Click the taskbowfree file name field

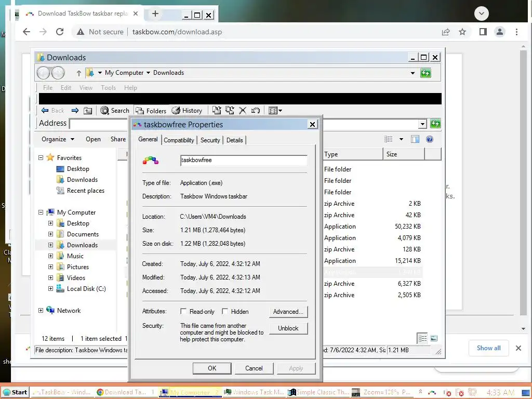click(x=244, y=160)
